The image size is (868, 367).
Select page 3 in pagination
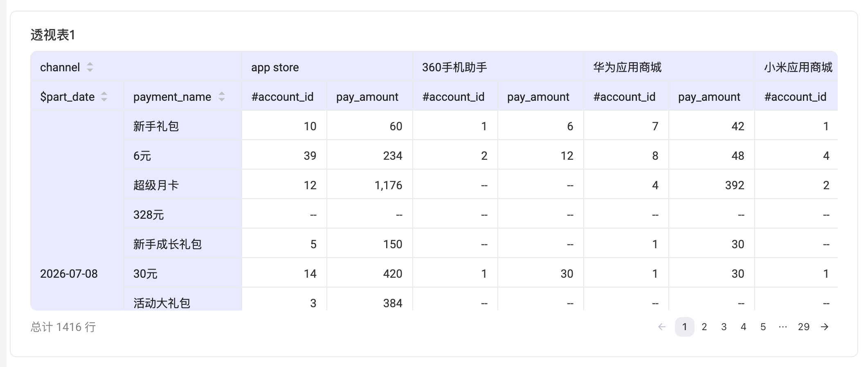(724, 327)
